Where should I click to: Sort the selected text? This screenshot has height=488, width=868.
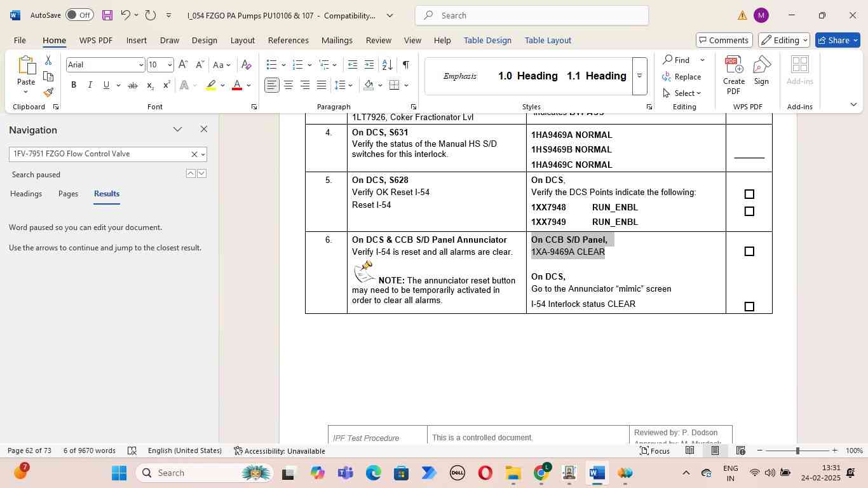387,65
